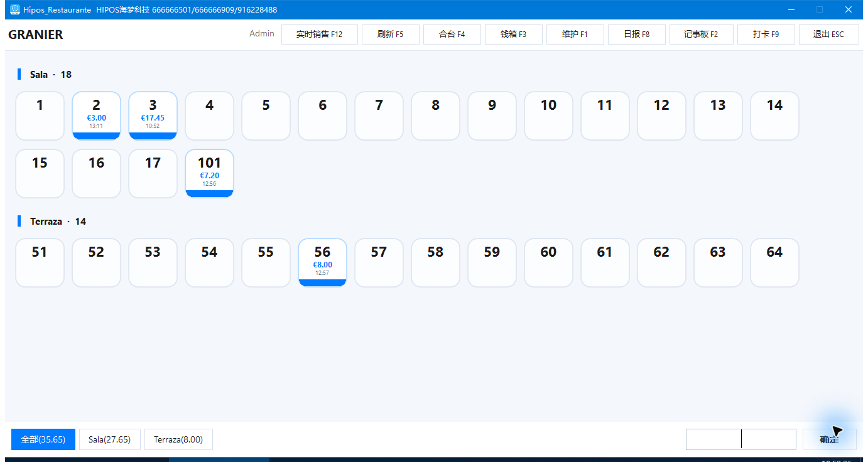Image resolution: width=868 pixels, height=462 pixels.
Task: Pick table 15 in Sala
Action: [40, 173]
